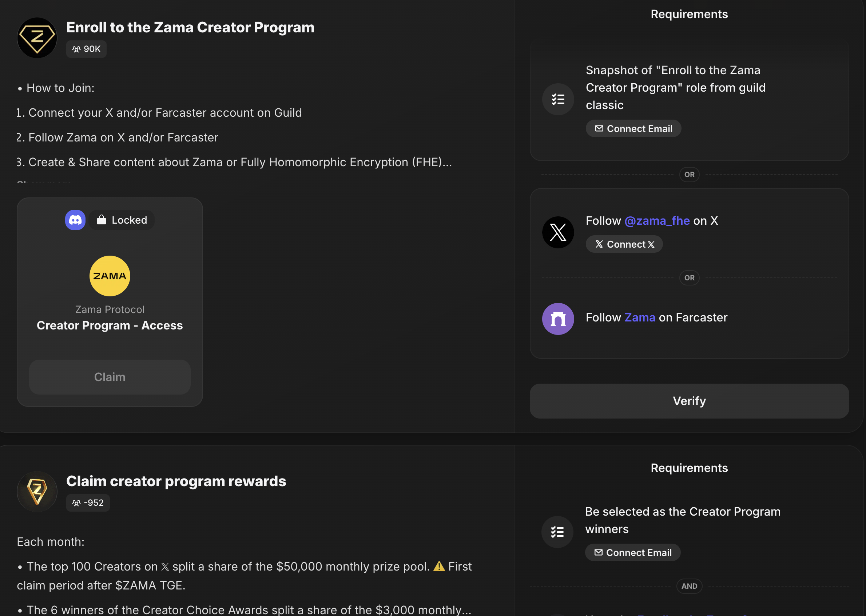The width and height of the screenshot is (866, 616).
Task: Expand the truncated How to Join description
Action: coord(44,183)
